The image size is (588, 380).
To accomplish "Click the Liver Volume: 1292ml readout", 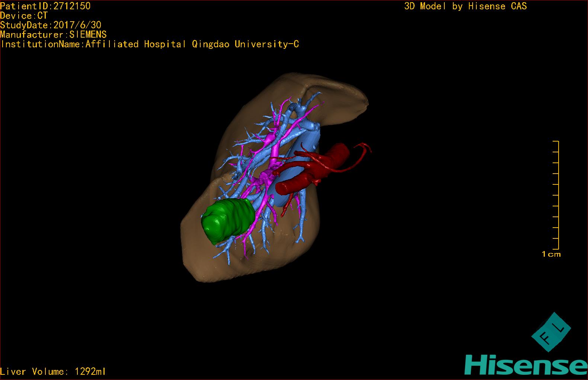I will coord(53,371).
